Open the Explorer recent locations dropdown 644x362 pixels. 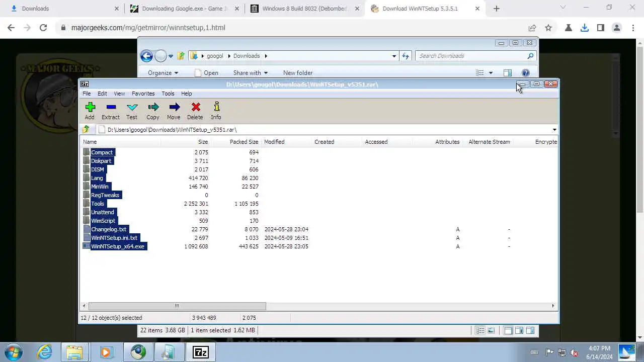(x=171, y=56)
